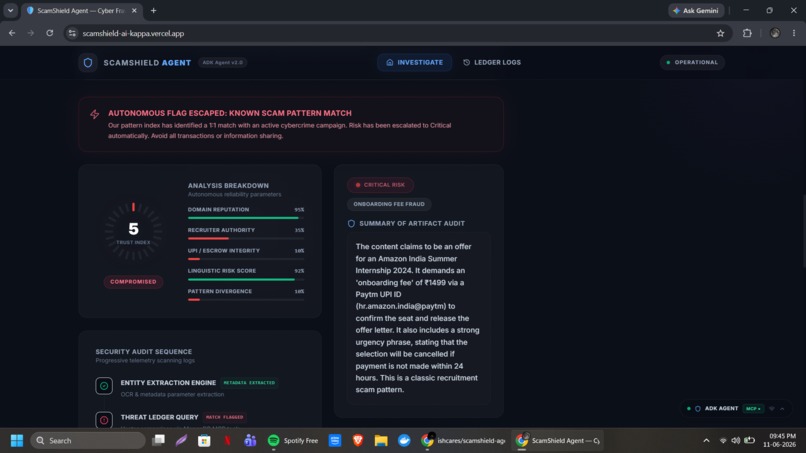Show hidden system tray icons
The width and height of the screenshot is (806, 453).
pos(706,441)
